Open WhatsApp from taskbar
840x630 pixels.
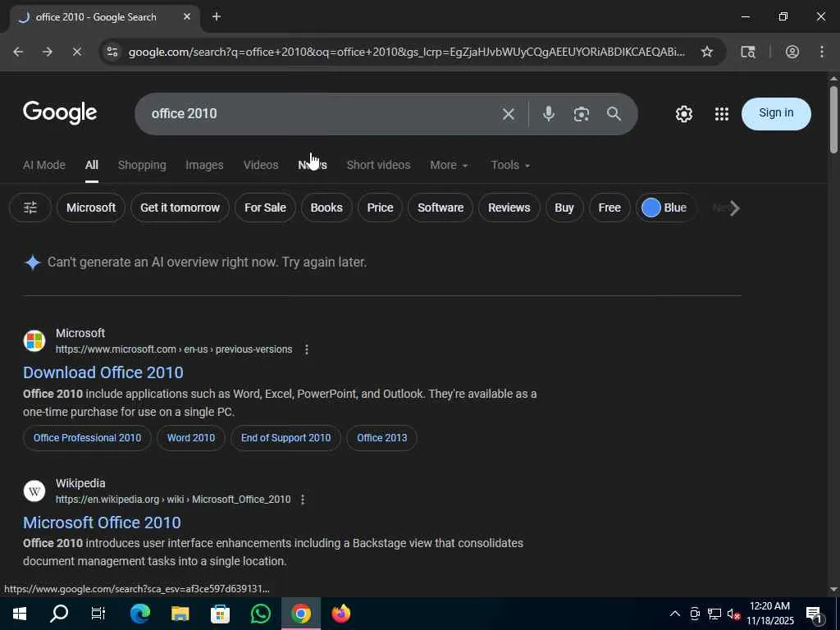pos(260,614)
